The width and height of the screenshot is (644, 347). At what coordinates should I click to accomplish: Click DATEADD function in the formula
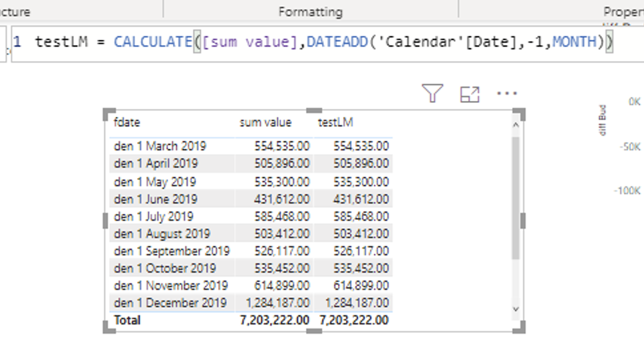pyautogui.click(x=337, y=42)
